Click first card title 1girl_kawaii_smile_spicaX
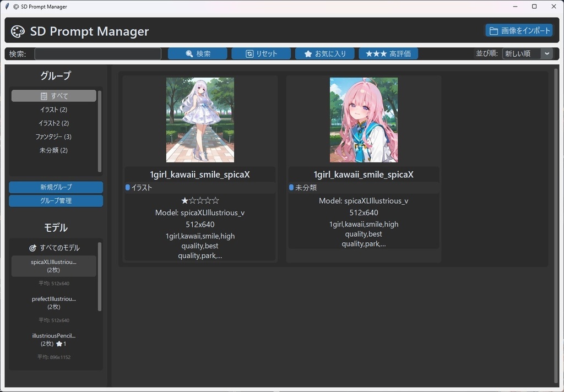Viewport: 564px width, 392px height. pos(200,175)
